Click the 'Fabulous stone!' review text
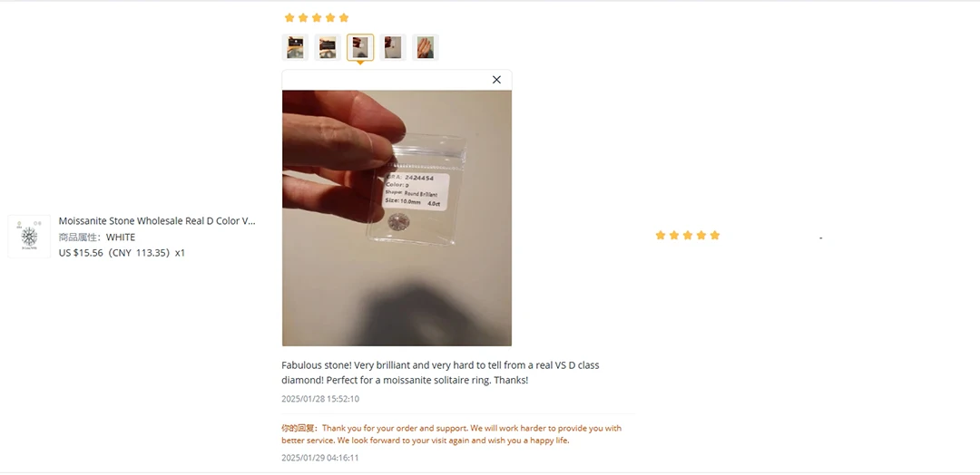 pyautogui.click(x=440, y=373)
